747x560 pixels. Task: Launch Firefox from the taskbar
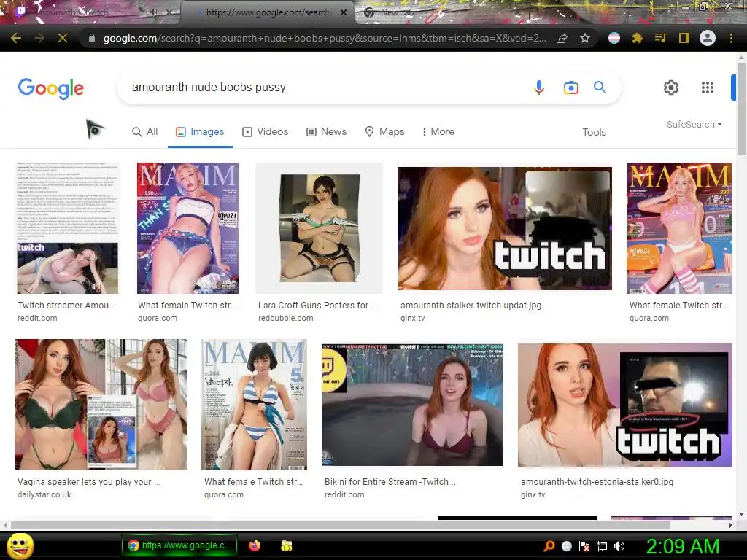(x=255, y=545)
